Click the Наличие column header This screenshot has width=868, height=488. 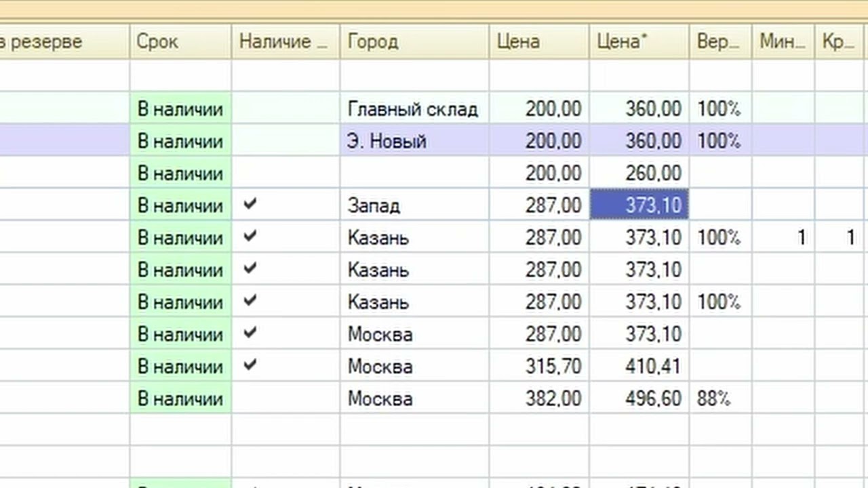coord(285,42)
